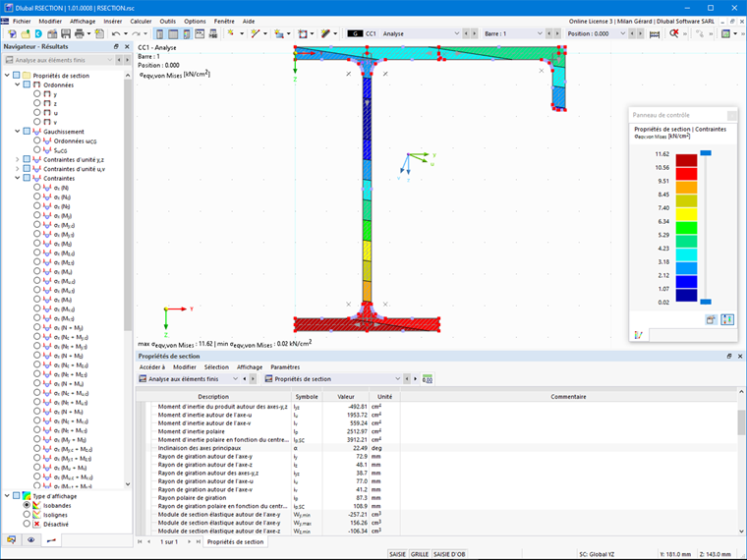Viewport: 747px width, 560px height.
Task: Click the upper handle of color scale slider
Action: click(x=706, y=153)
